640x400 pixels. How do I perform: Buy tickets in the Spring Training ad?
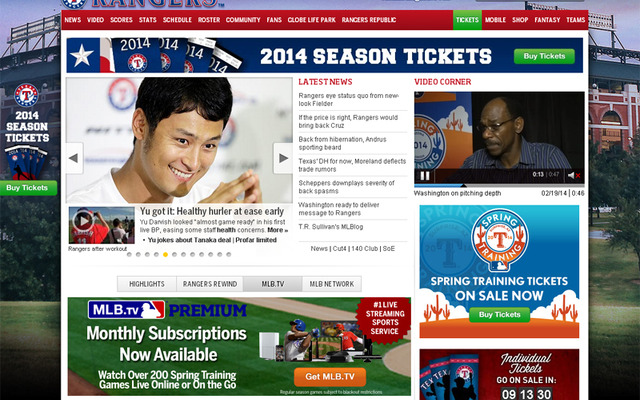coord(499,315)
